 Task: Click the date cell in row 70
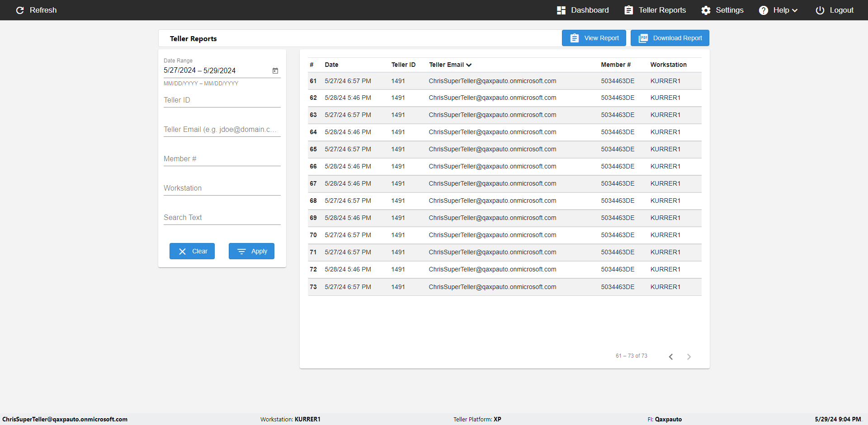pos(348,235)
